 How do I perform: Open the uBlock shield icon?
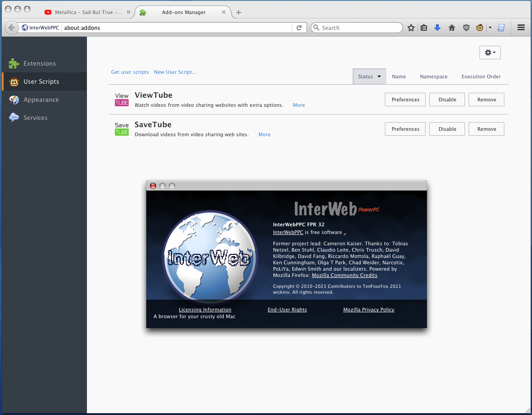(466, 28)
